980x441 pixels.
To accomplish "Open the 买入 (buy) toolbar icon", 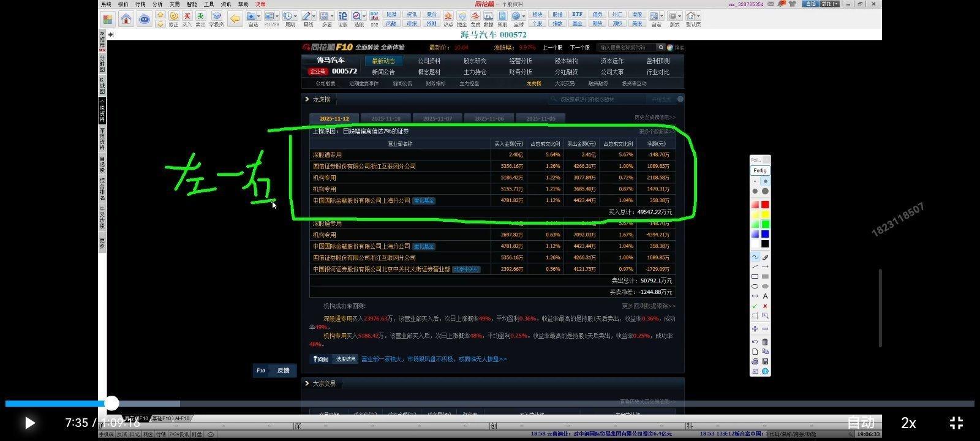I will tap(187, 19).
